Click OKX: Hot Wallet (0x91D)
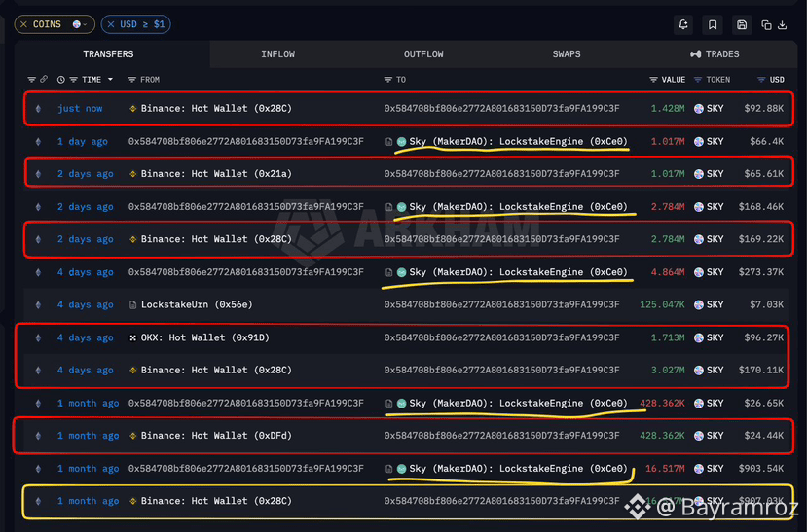 click(204, 337)
